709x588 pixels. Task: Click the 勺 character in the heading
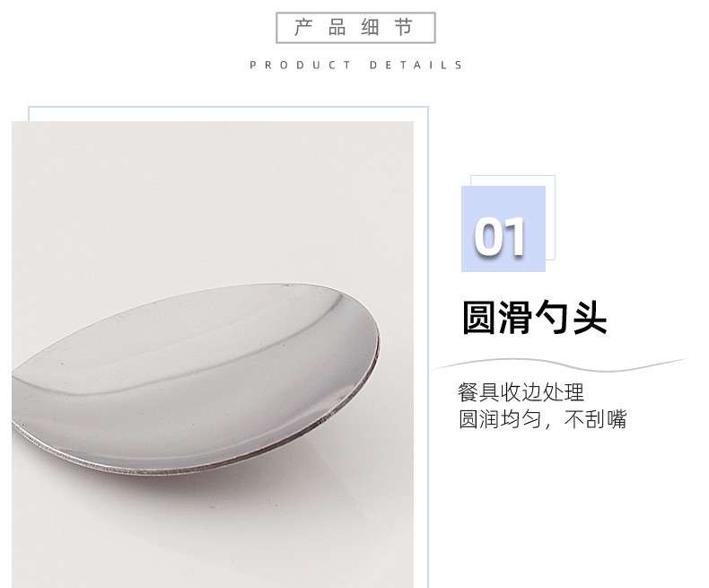tap(552, 318)
